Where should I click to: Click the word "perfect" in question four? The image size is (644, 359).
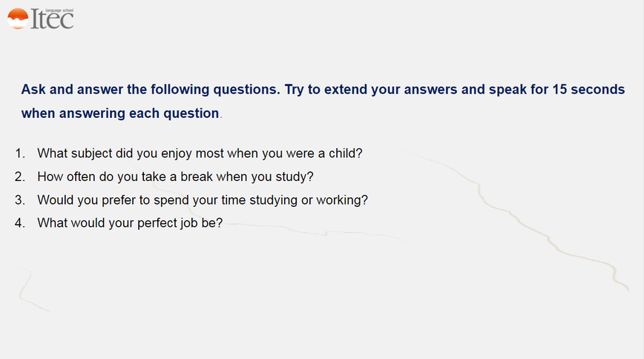pyautogui.click(x=157, y=223)
